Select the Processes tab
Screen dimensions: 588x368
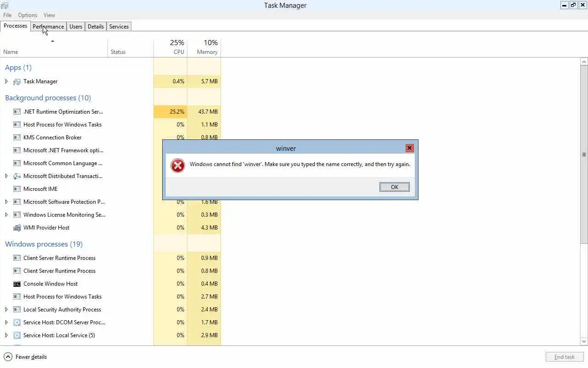pyautogui.click(x=15, y=26)
